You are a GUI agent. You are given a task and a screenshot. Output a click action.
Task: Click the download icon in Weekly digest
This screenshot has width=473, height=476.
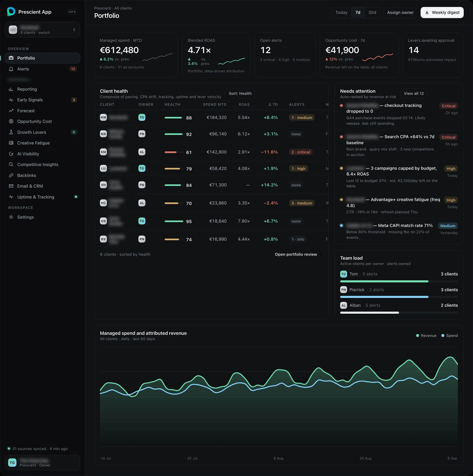click(427, 12)
